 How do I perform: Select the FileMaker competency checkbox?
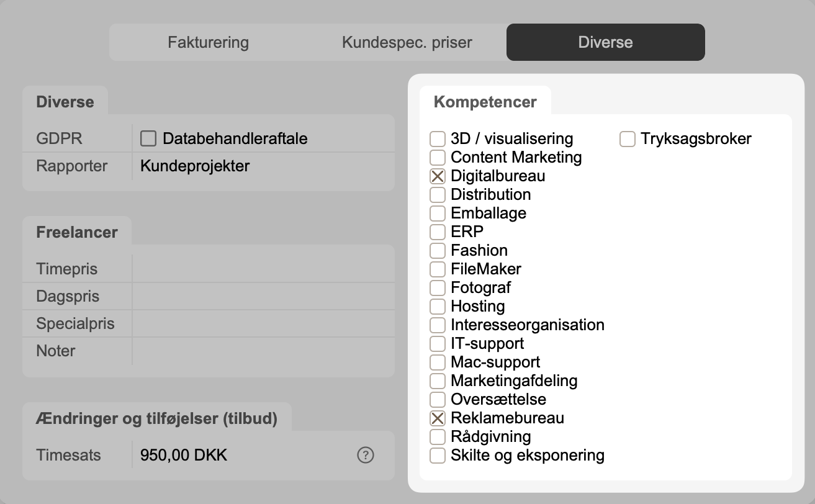pos(438,269)
